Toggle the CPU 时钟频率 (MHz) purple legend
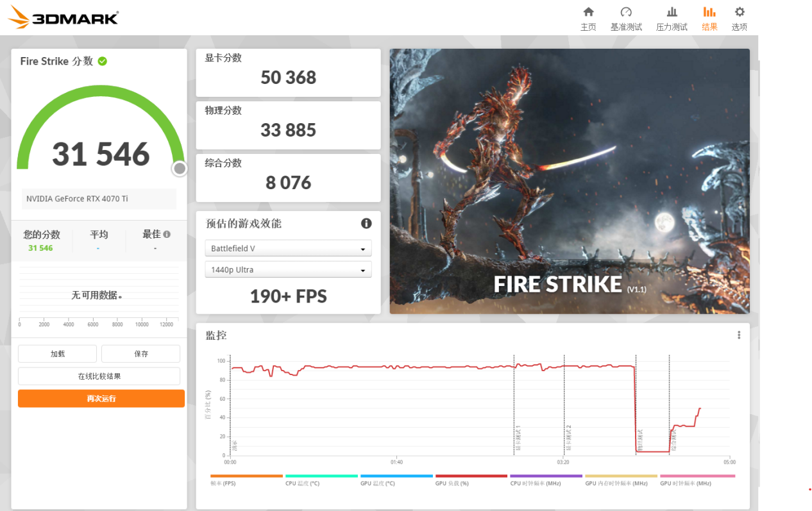The width and height of the screenshot is (812, 511). click(546, 480)
